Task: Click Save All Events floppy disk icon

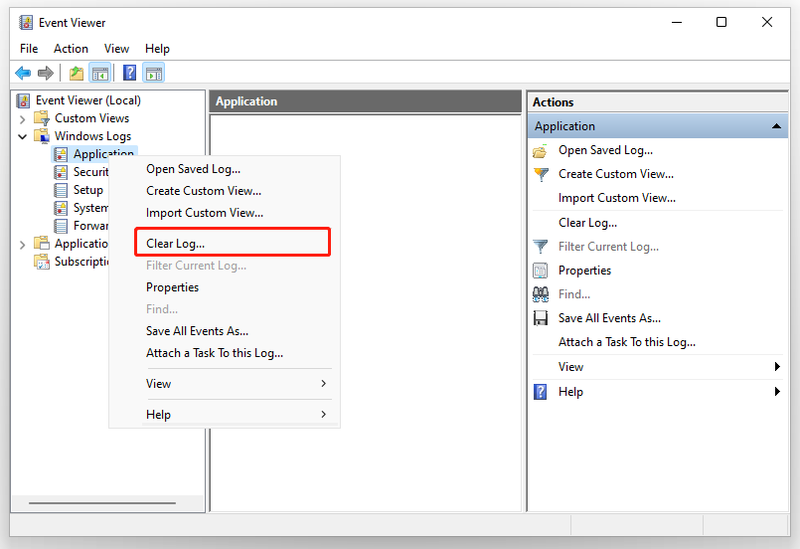Action: click(540, 318)
